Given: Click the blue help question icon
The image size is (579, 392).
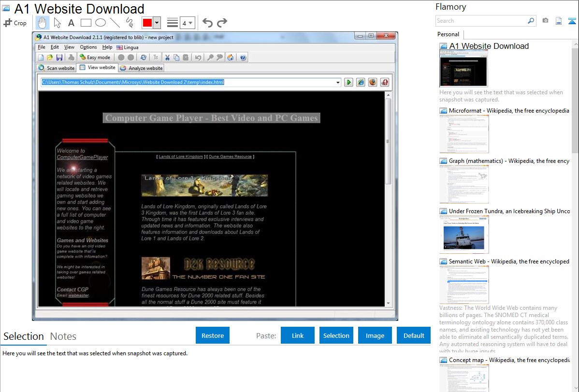Looking at the screenshot, I should click(243, 58).
